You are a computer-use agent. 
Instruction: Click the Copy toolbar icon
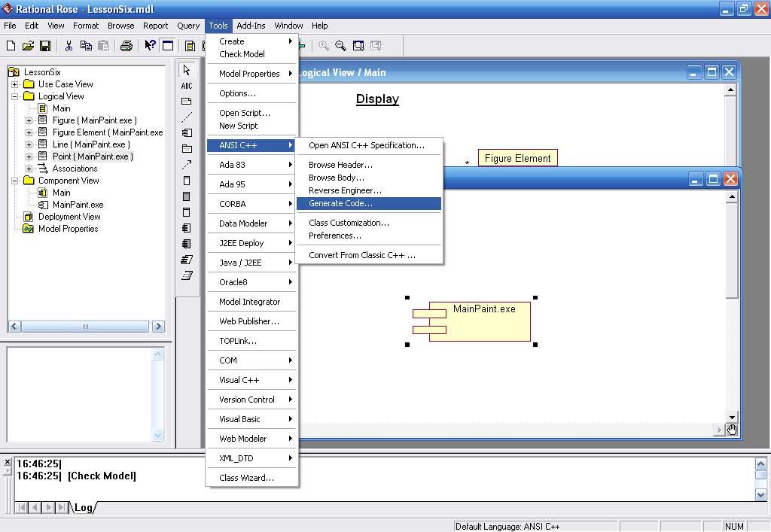86,46
